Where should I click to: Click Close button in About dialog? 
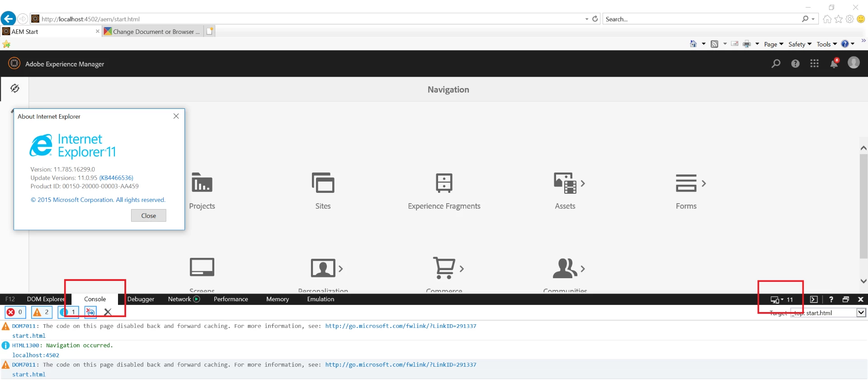pos(149,215)
